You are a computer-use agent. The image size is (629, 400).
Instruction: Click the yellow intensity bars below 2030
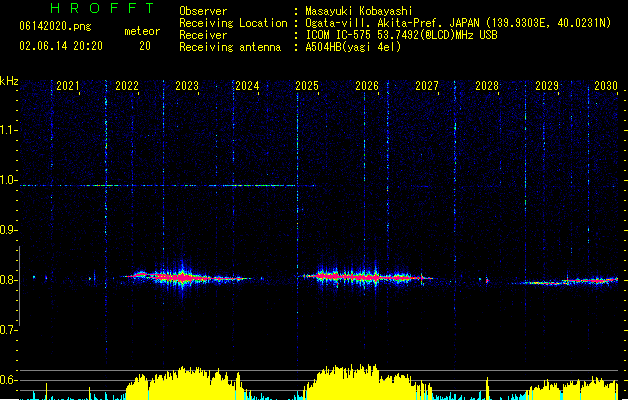click(x=572, y=388)
